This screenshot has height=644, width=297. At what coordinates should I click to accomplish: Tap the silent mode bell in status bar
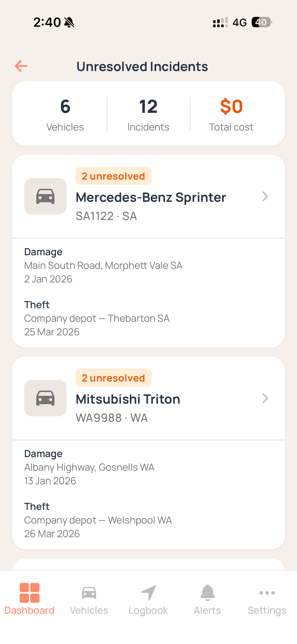[x=69, y=22]
